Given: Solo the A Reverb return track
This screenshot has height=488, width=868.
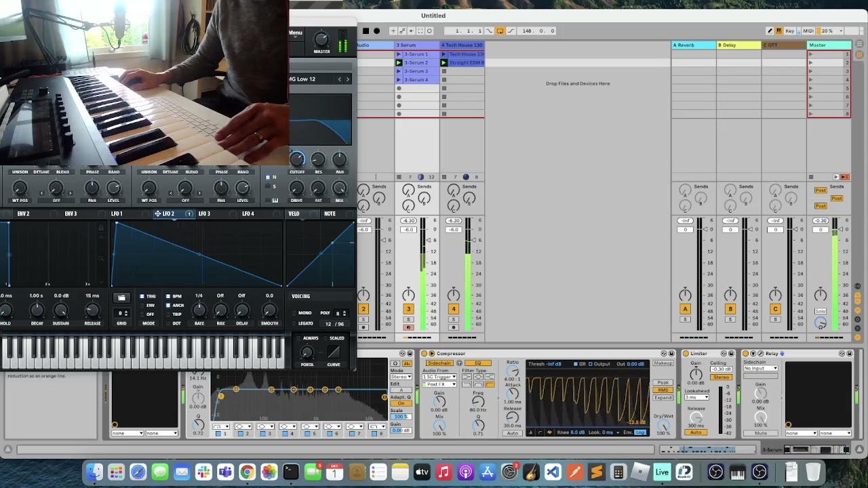Looking at the screenshot, I should point(685,319).
